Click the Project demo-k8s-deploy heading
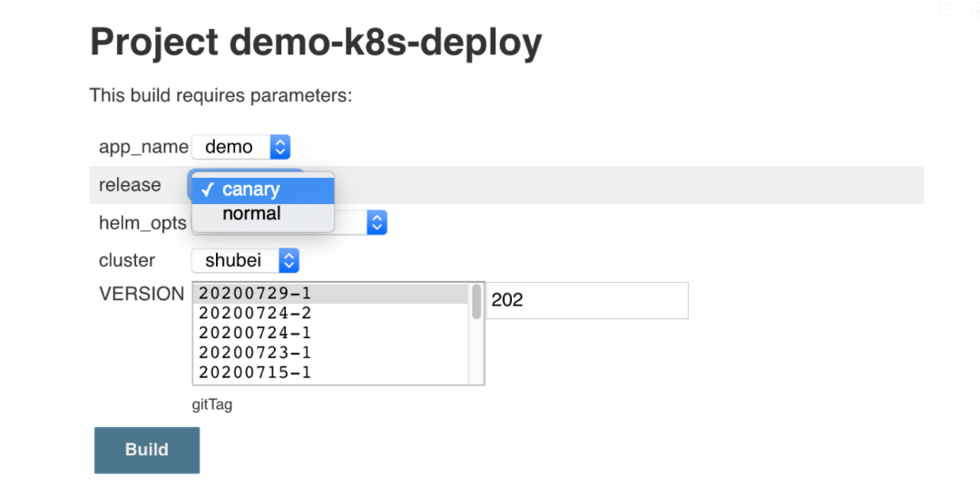Screen dimensions: 980x496 tap(316, 42)
